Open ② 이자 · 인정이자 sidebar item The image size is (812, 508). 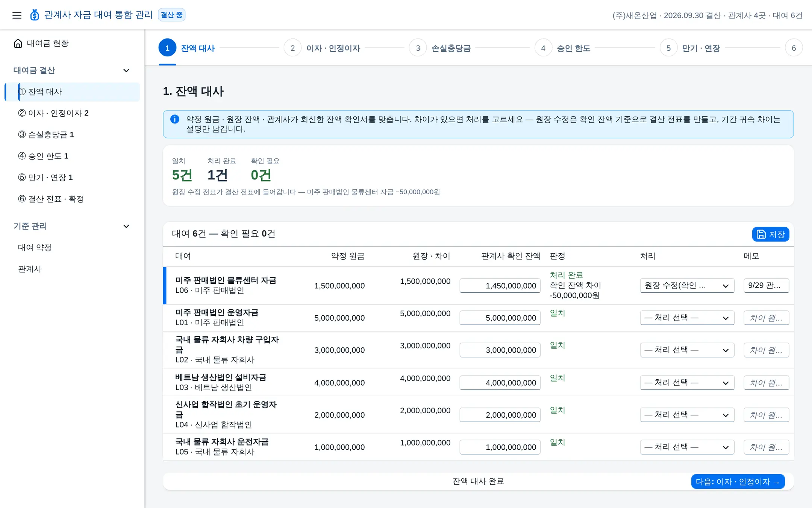point(72,113)
